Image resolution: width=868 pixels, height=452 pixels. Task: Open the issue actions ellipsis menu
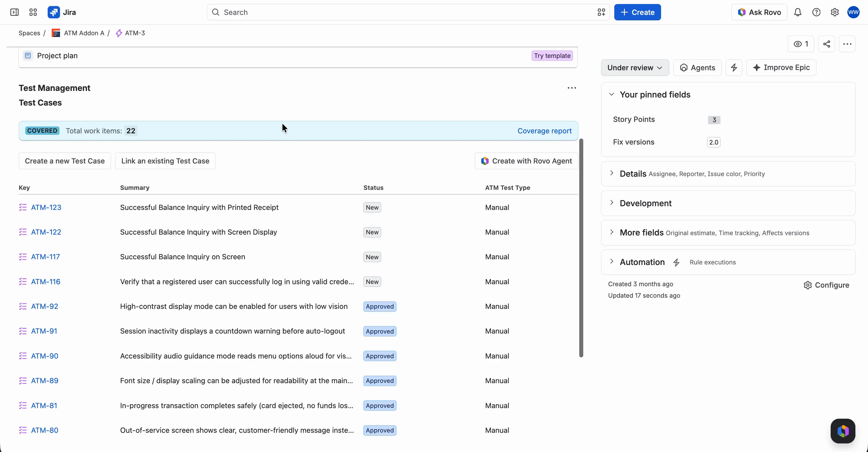click(x=847, y=44)
